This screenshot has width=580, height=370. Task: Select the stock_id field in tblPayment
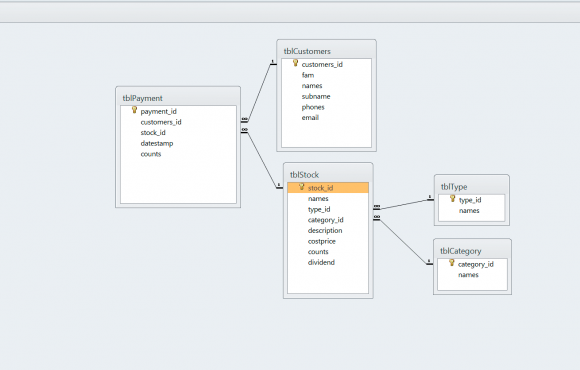(178, 133)
